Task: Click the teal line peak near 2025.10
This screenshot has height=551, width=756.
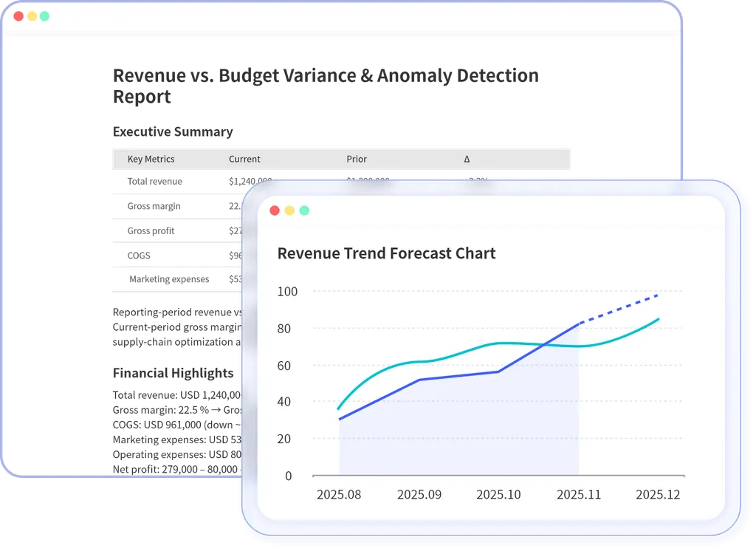Action: 498,343
